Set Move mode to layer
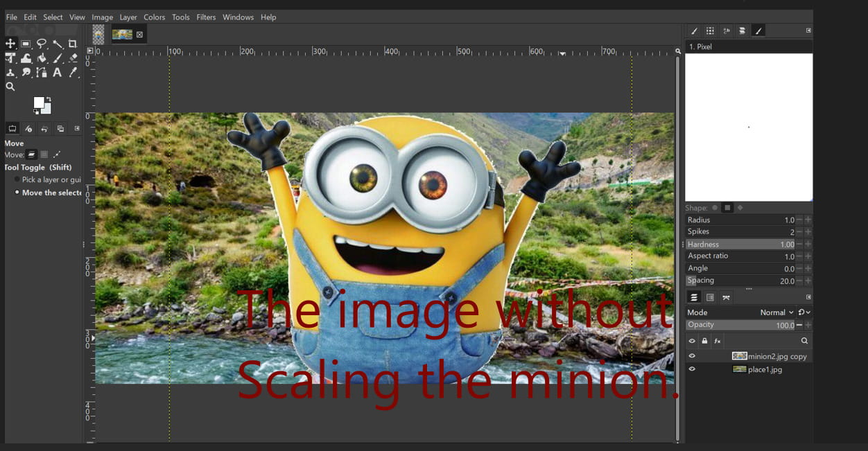Screen dimensions: 868x451 tap(32, 154)
